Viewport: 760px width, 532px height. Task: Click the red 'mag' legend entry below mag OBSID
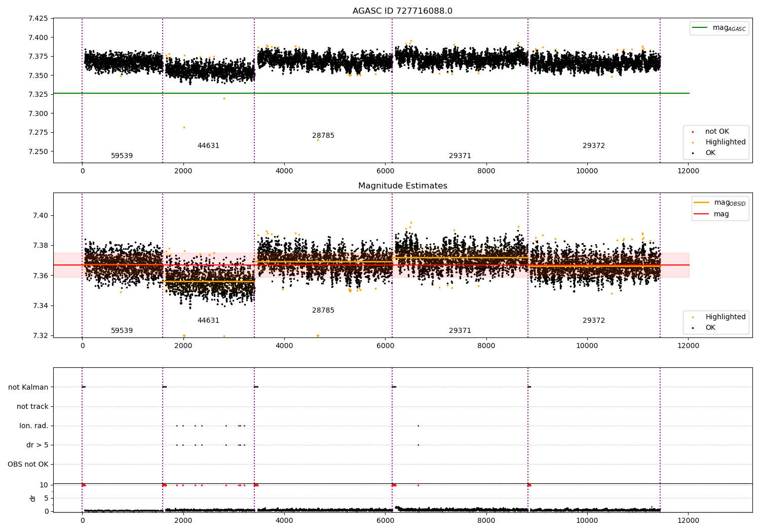(x=711, y=214)
